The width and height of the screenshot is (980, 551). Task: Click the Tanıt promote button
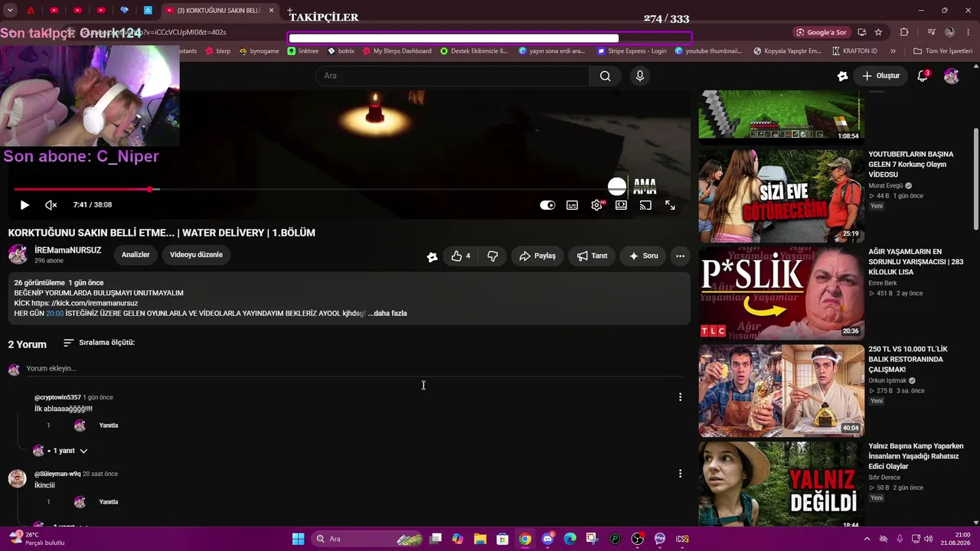[592, 256]
